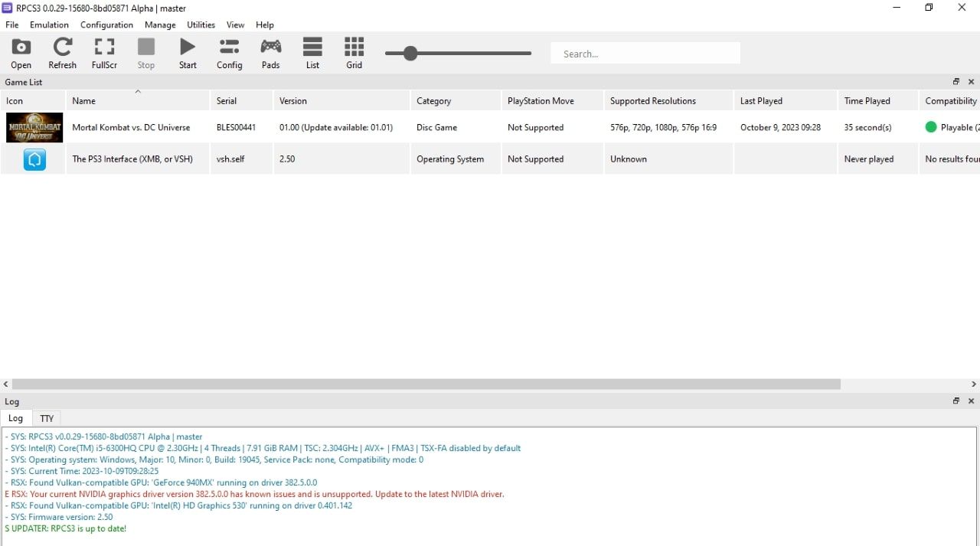Viewport: 980px width, 546px height.
Task: Open emulator settings via the Config icon
Action: click(229, 53)
